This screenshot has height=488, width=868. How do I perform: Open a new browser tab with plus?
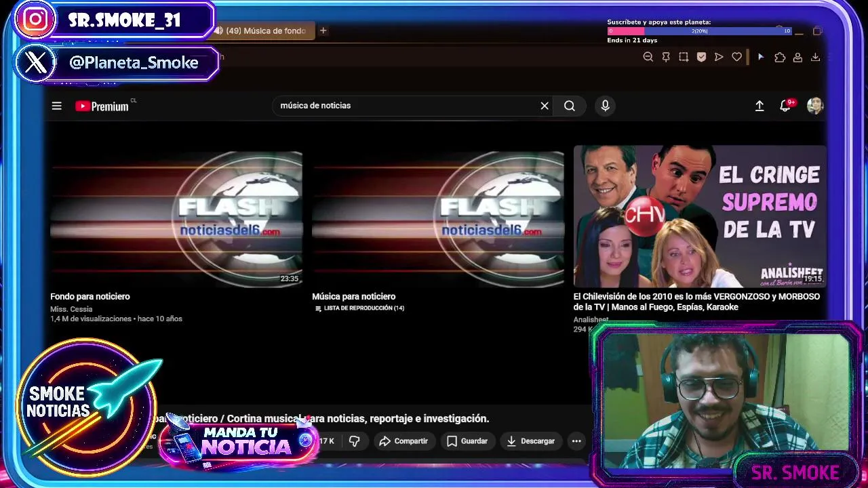323,30
